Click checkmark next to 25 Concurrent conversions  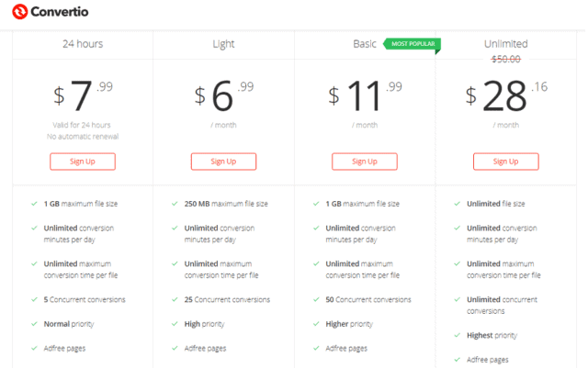[174, 299]
